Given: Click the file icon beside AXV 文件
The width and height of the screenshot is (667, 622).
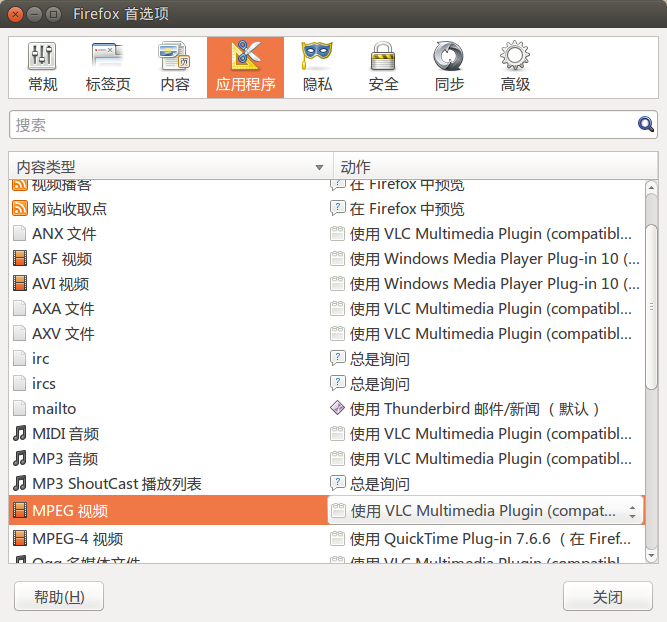Looking at the screenshot, I should point(20,334).
